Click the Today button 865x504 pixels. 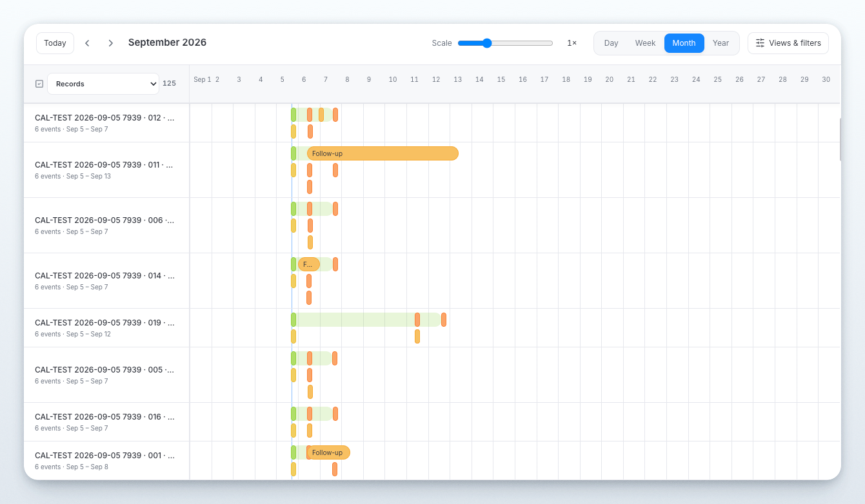[55, 43]
